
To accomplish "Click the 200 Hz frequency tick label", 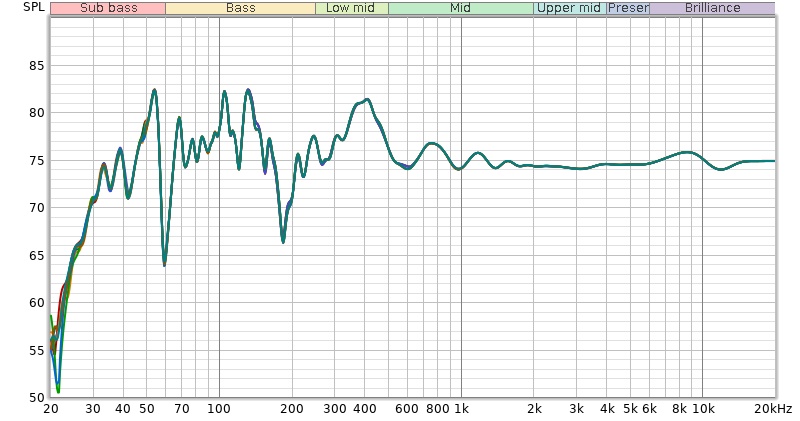I will pyautogui.click(x=292, y=409).
